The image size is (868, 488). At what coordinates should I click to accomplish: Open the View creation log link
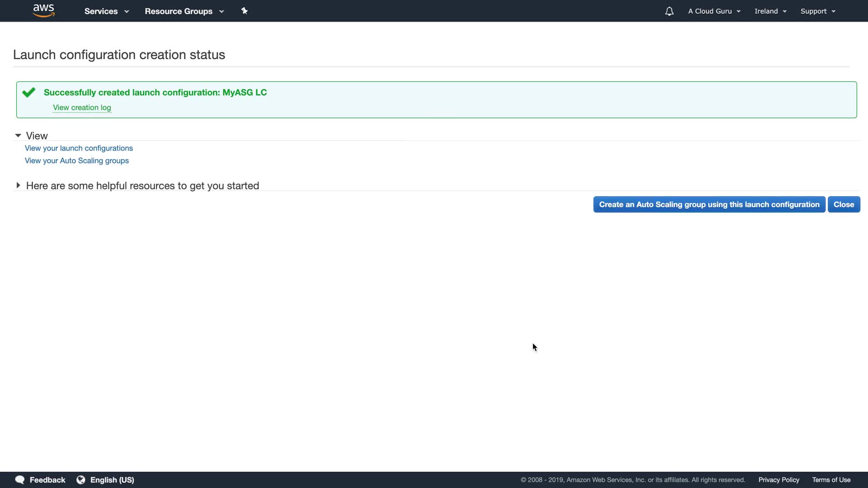[82, 108]
